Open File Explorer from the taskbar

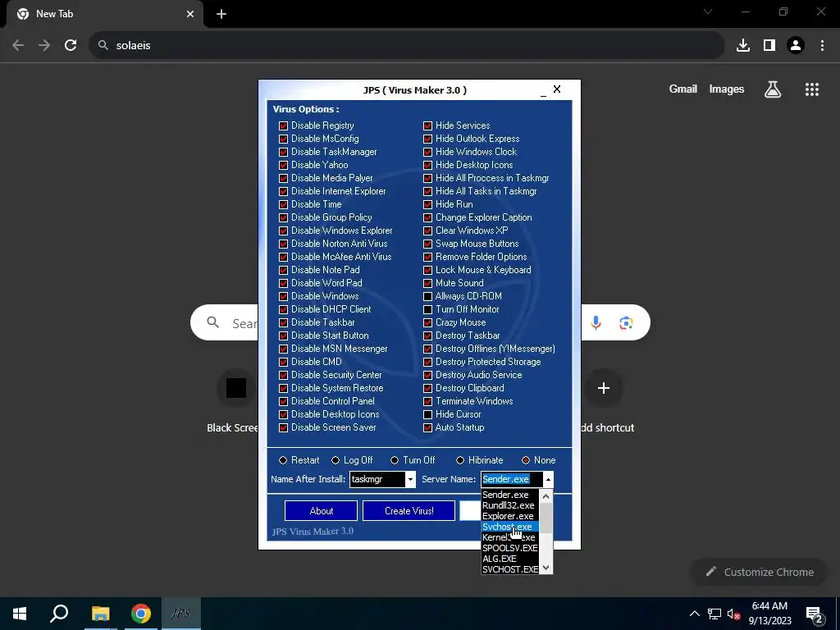pyautogui.click(x=100, y=614)
